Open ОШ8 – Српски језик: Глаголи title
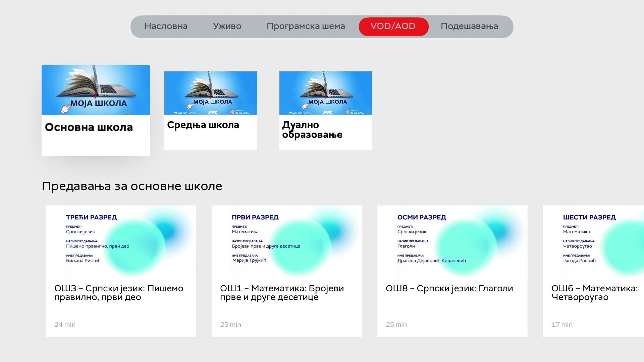644x362 pixels. tap(449, 289)
